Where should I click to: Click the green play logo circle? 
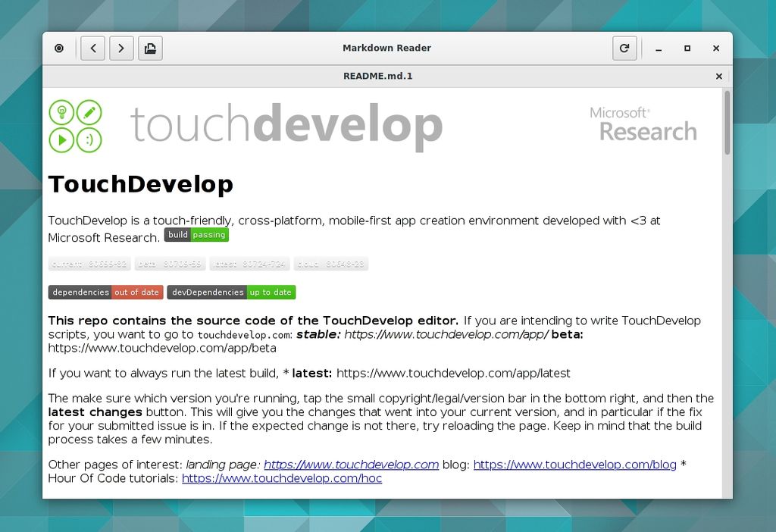click(62, 140)
